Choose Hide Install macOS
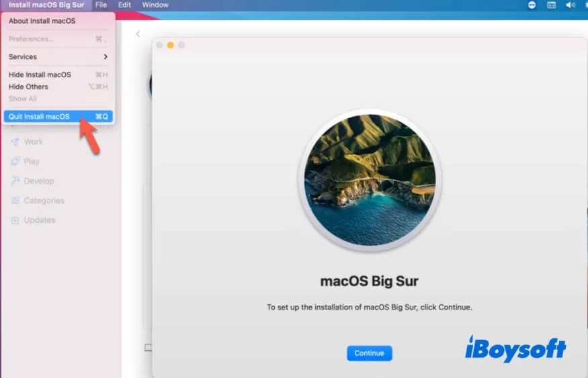This screenshot has height=378, width=588. pos(58,75)
